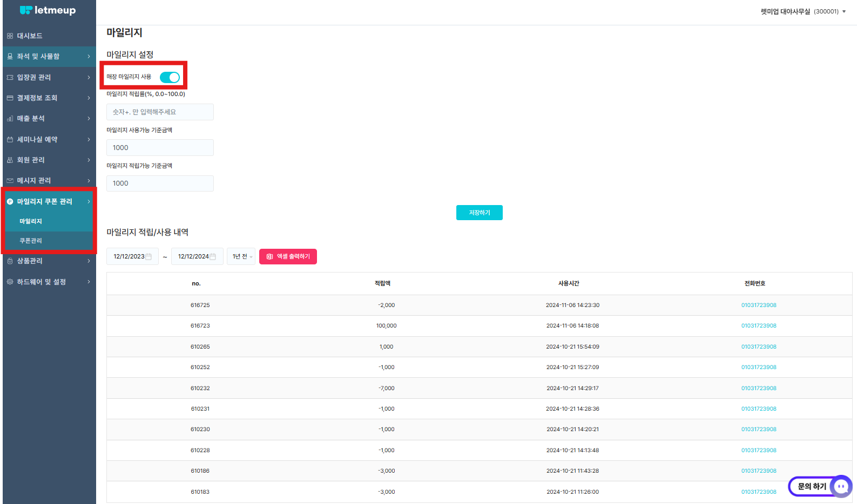Expand 상품관리 menu chevron

pos(89,261)
